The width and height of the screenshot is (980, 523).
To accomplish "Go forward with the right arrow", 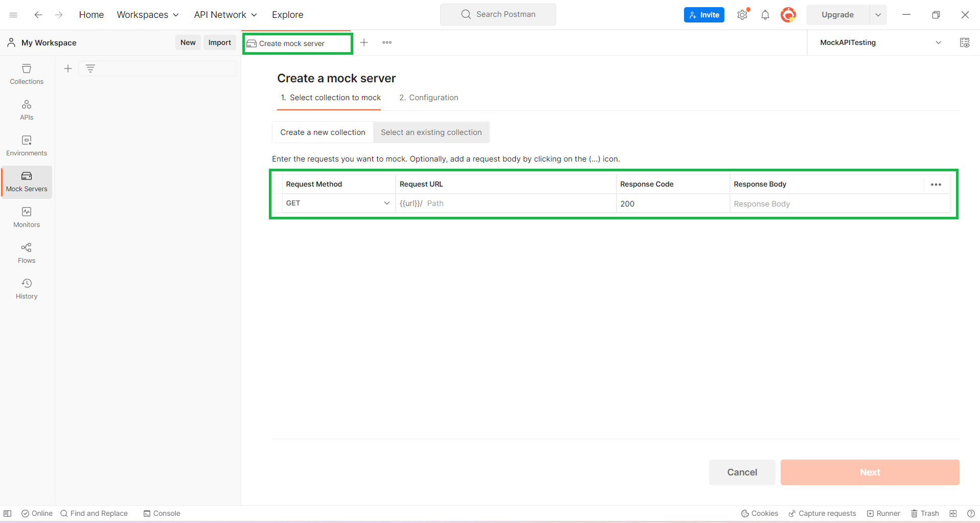I will click(x=59, y=15).
